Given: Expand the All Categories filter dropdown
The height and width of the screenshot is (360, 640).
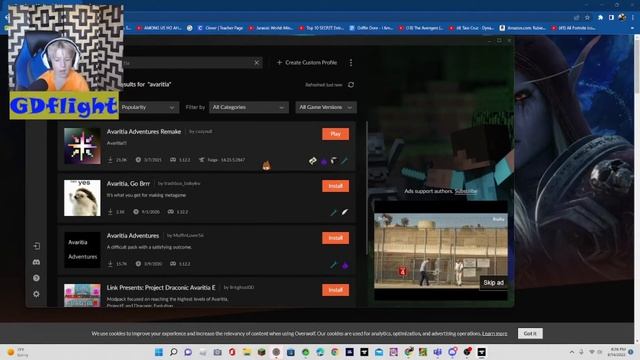Looking at the screenshot, I should coord(249,107).
